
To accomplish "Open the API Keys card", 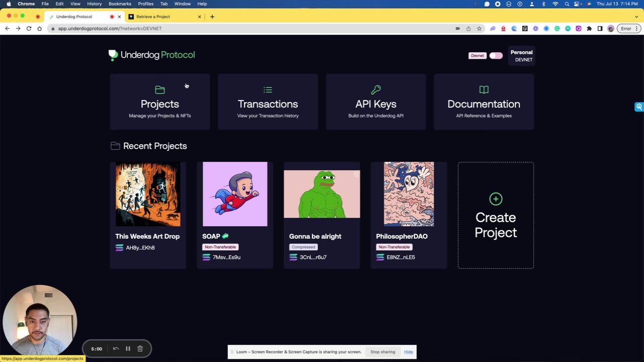I will tap(376, 102).
